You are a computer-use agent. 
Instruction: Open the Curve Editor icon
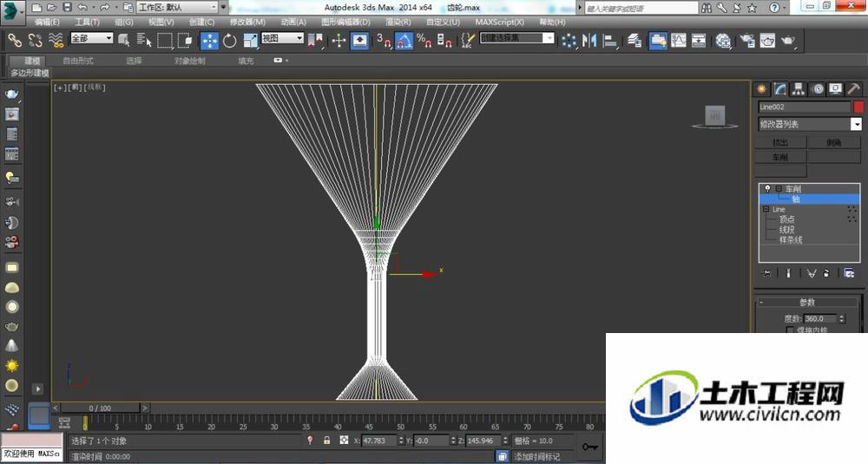679,41
